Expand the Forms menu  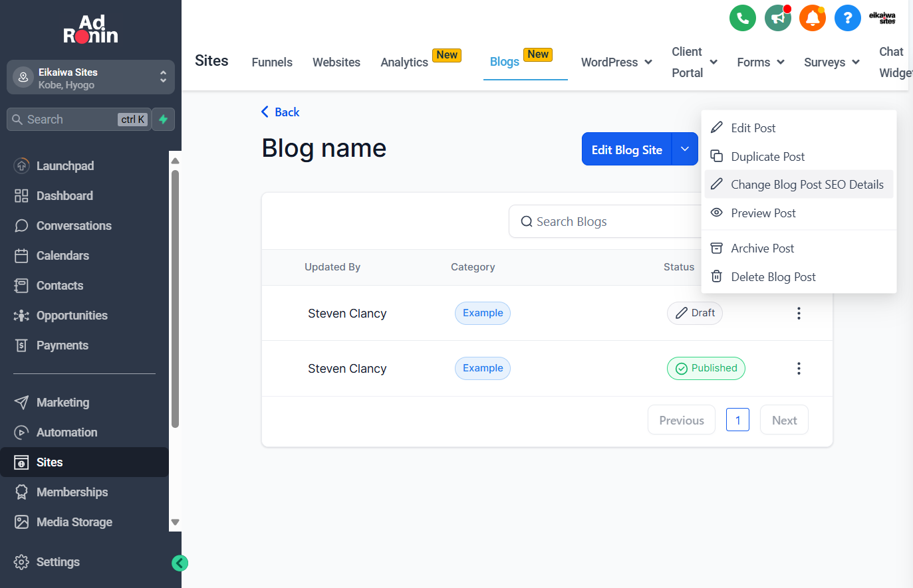761,62
